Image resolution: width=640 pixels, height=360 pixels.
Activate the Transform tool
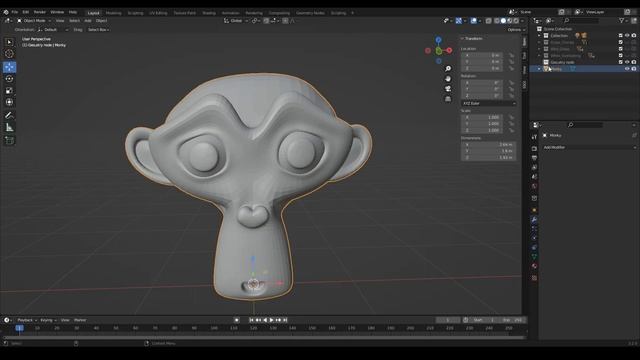[9, 102]
